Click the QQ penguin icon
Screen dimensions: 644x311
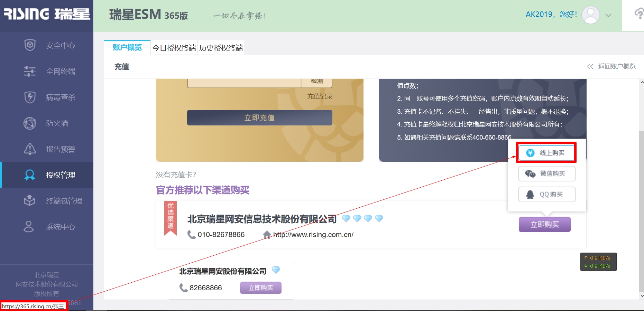pos(530,195)
